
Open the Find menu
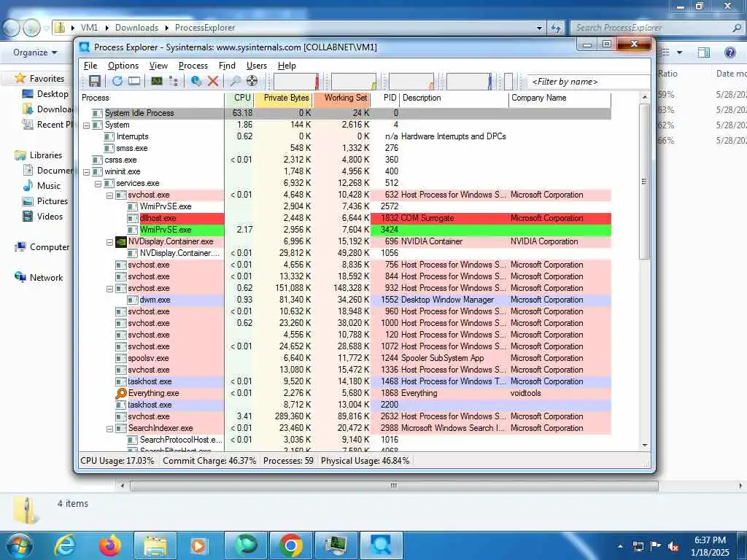(x=227, y=66)
